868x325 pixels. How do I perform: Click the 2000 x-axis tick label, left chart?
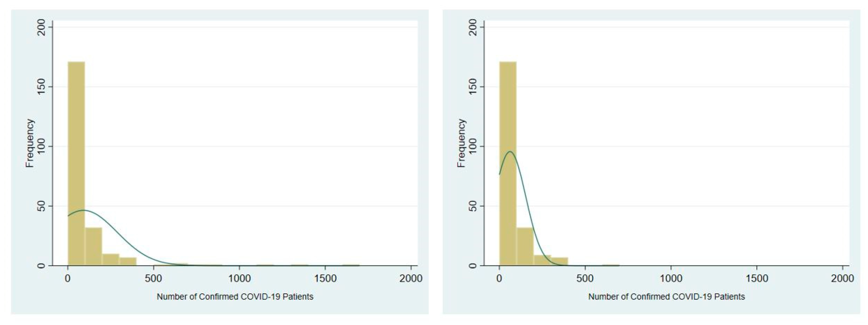pos(411,278)
